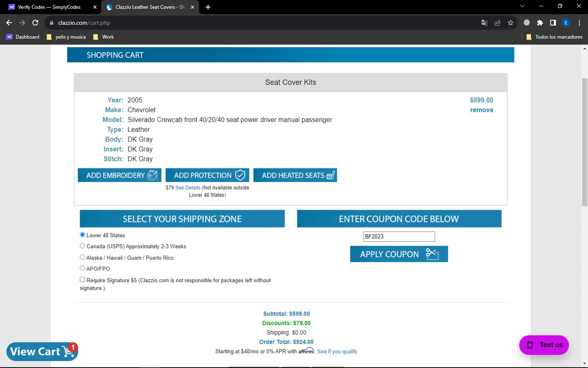
Task: Click the Add Heated Seats button
Action: click(295, 175)
